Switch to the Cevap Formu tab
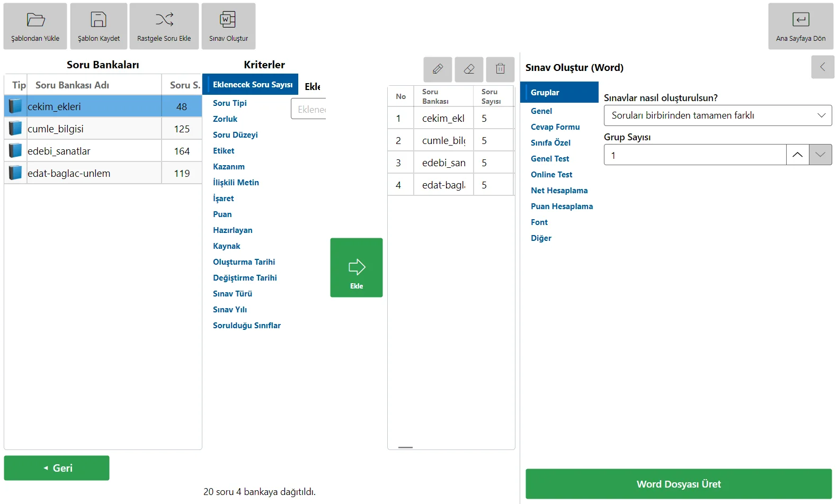The width and height of the screenshot is (837, 504). [x=555, y=127]
